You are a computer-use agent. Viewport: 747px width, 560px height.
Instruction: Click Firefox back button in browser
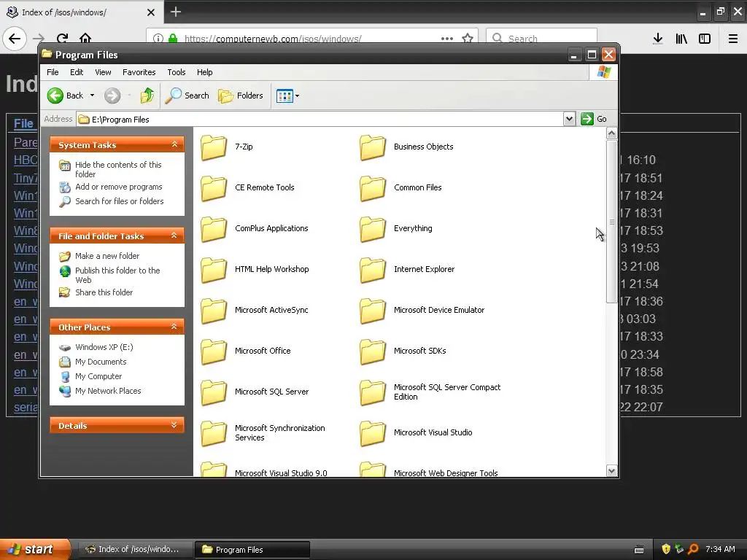[15, 39]
